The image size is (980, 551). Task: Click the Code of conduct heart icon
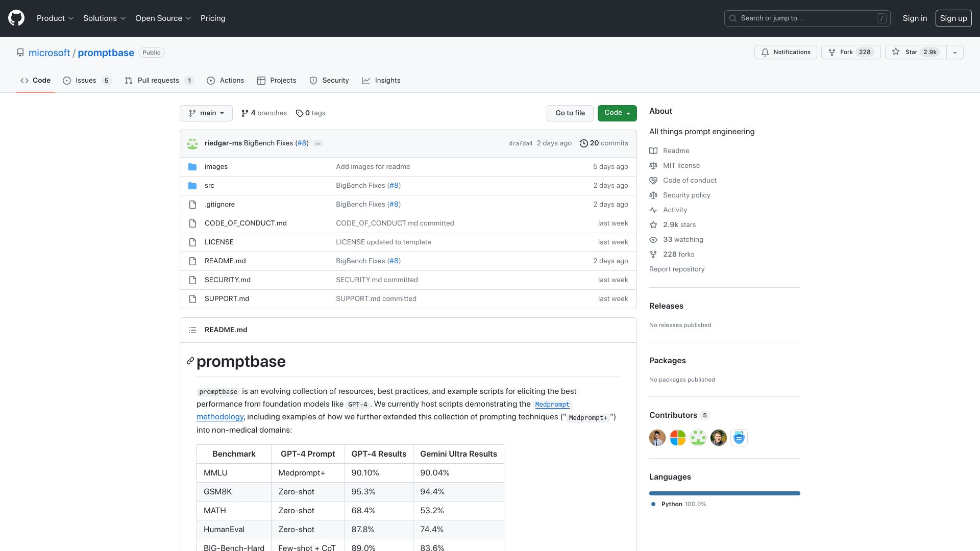(x=653, y=181)
